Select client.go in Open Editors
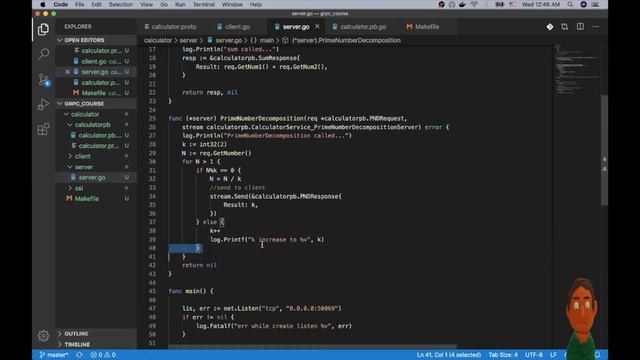The image size is (640, 360). coord(96,61)
